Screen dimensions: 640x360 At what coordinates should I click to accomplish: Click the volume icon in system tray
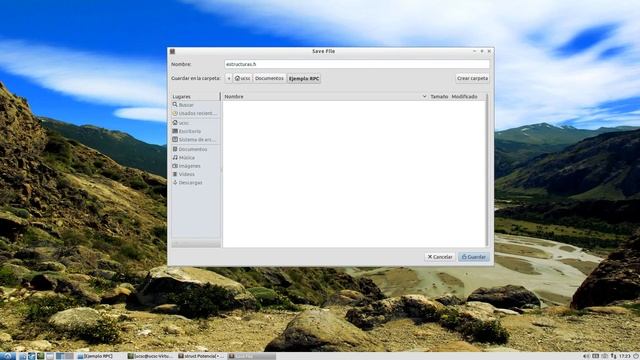tap(587, 356)
